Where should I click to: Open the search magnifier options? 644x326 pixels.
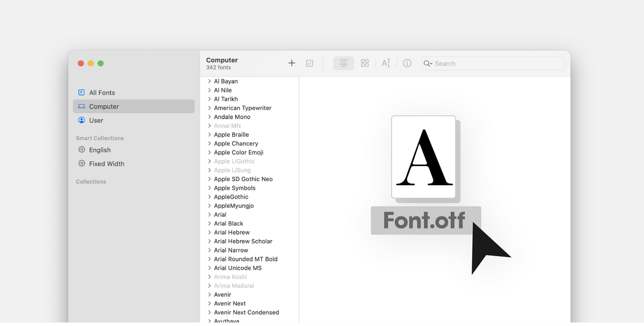428,63
